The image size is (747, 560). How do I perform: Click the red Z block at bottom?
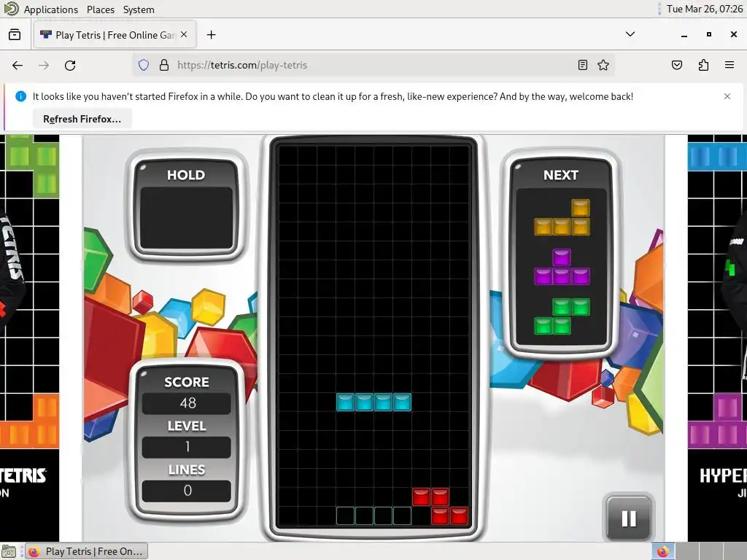pyautogui.click(x=440, y=506)
